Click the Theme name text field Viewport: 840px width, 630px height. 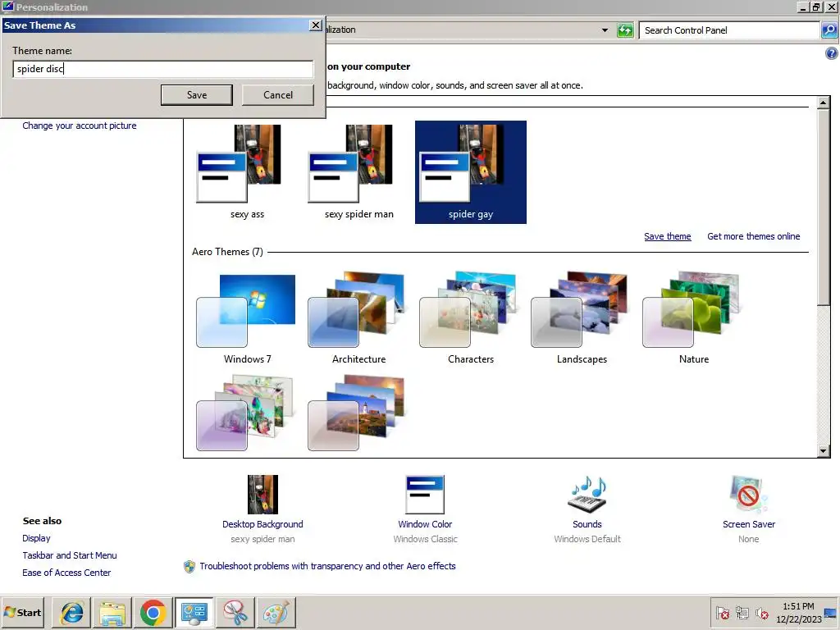(x=163, y=69)
